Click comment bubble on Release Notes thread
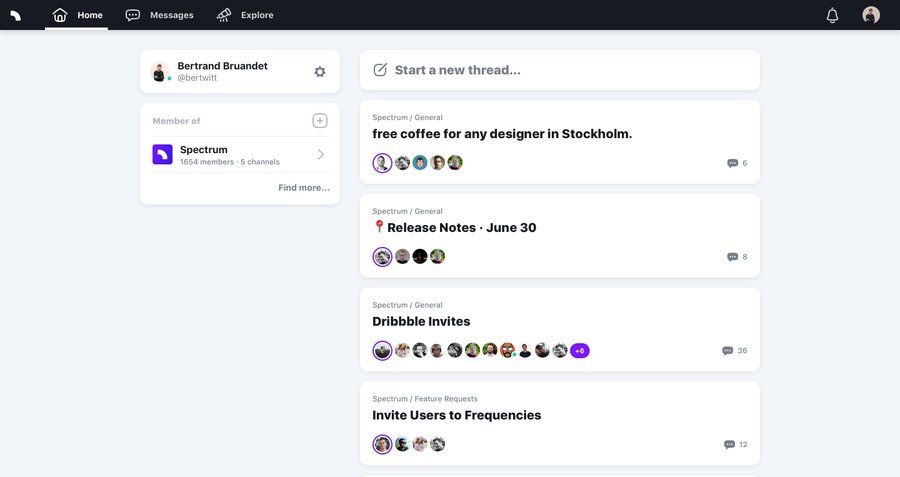This screenshot has height=477, width=900. click(x=733, y=257)
